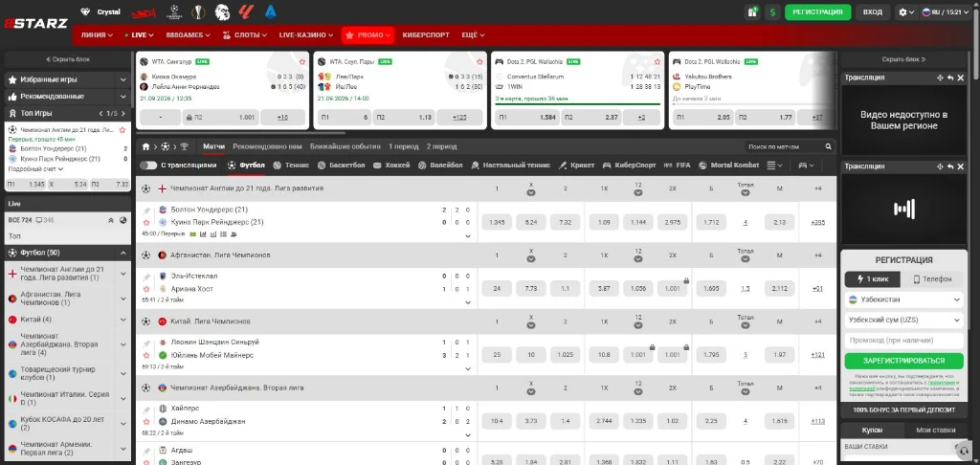The height and width of the screenshot is (465, 980).
Task: Expand Китай (4) sidebar league
Action: pos(123,320)
